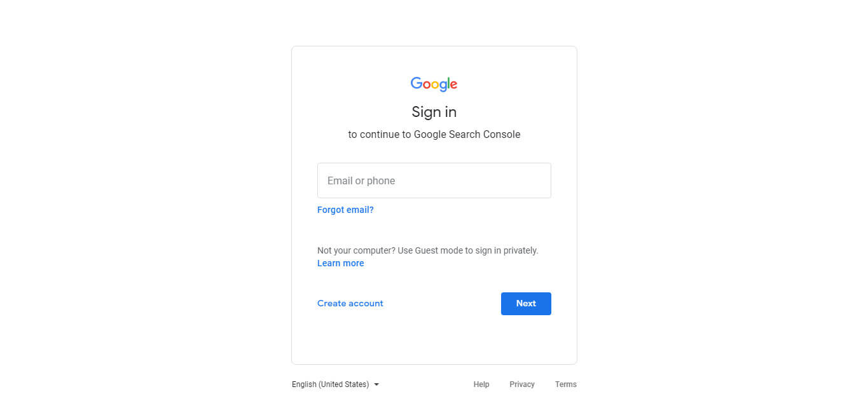Click Create account
868x401 pixels.
(350, 303)
